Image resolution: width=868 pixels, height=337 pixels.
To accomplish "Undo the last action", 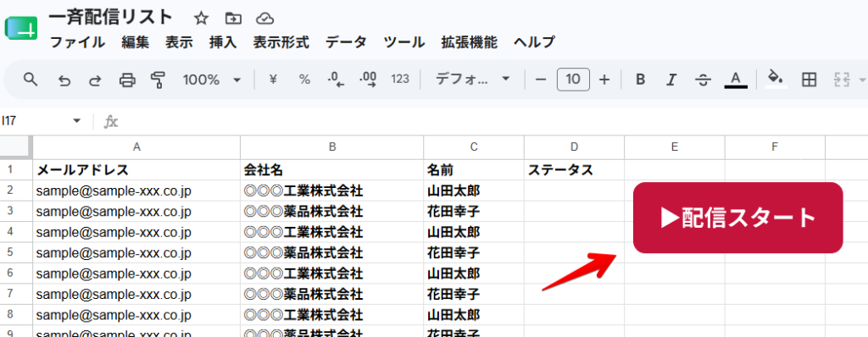I will [x=64, y=80].
